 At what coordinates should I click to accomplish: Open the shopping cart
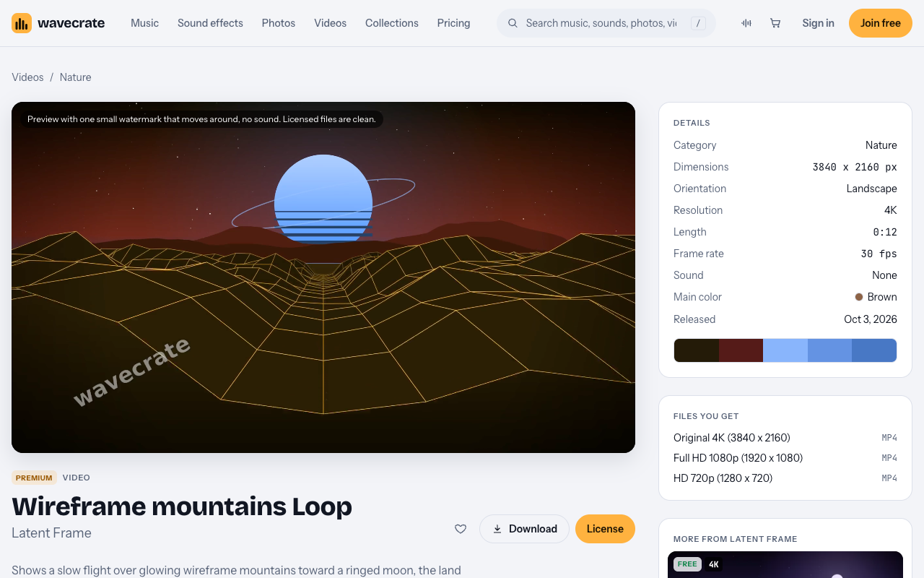775,23
